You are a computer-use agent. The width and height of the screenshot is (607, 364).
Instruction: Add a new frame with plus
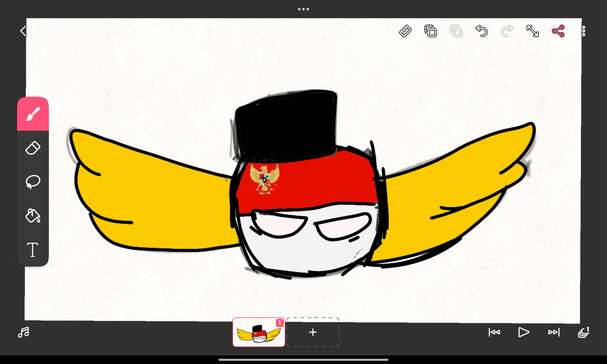click(x=313, y=332)
